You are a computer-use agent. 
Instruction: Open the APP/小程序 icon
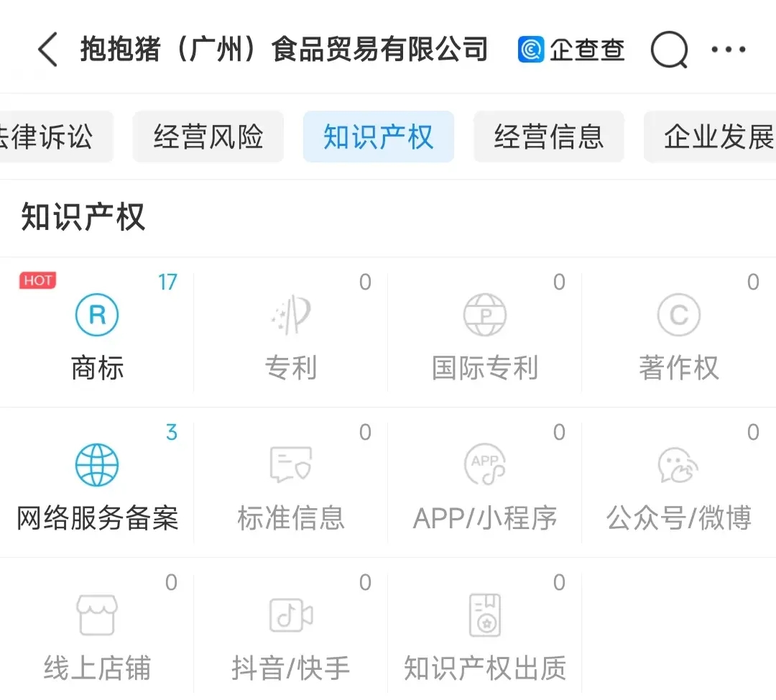click(485, 465)
